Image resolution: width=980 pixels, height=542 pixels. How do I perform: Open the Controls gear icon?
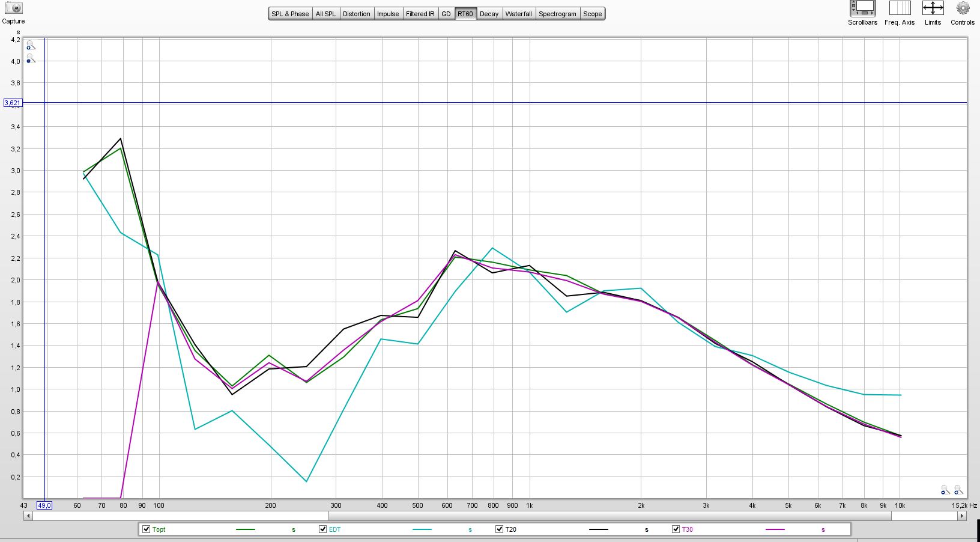[963, 8]
